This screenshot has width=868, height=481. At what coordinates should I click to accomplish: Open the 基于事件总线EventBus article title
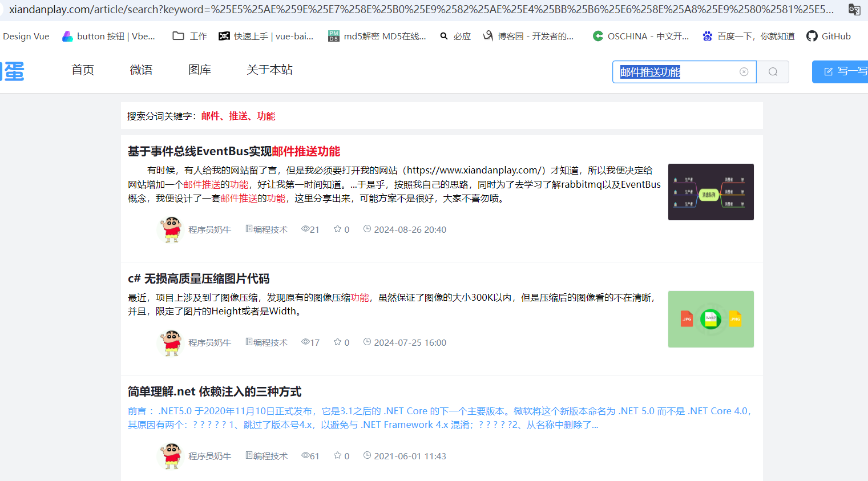pos(234,151)
